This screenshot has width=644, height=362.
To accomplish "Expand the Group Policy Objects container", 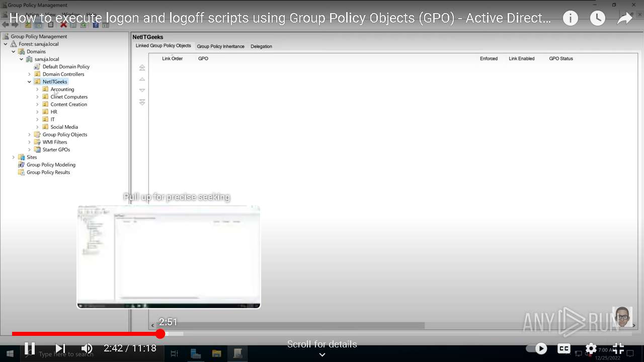I will [x=30, y=135].
